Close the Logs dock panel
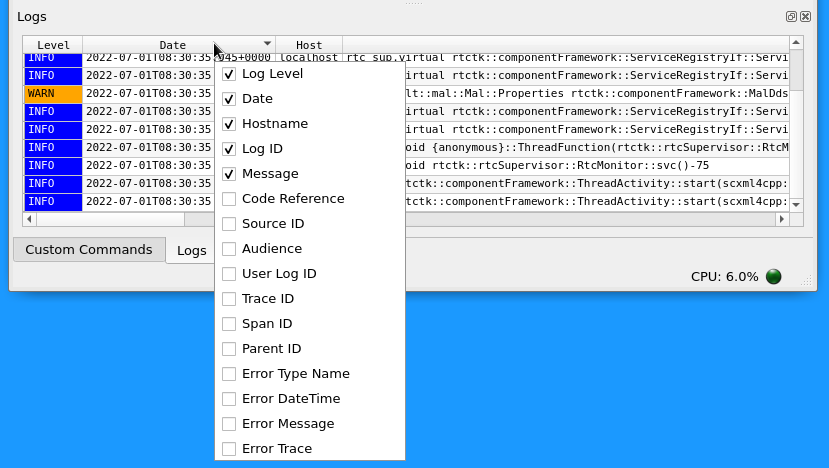This screenshot has width=829, height=468. click(x=805, y=17)
